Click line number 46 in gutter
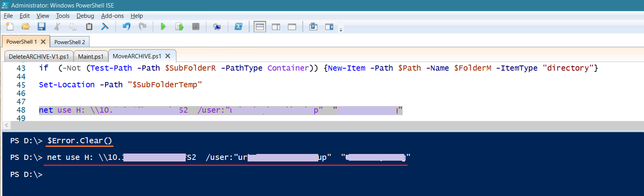This screenshot has width=644, height=196. coord(21,93)
